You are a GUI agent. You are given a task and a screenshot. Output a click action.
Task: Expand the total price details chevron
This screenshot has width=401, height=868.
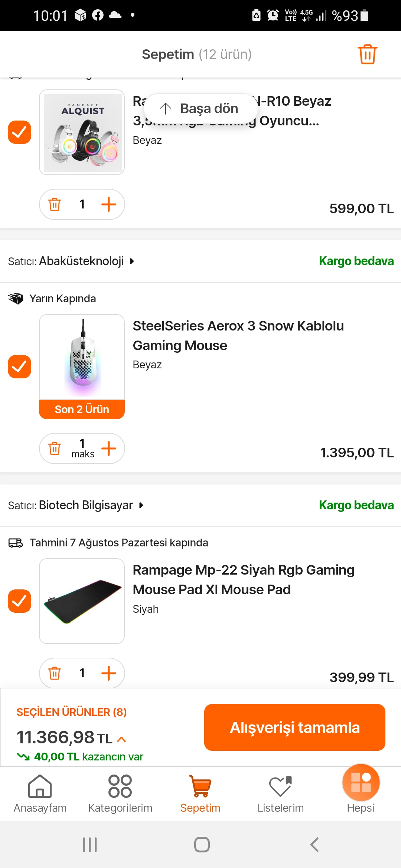[x=121, y=739]
